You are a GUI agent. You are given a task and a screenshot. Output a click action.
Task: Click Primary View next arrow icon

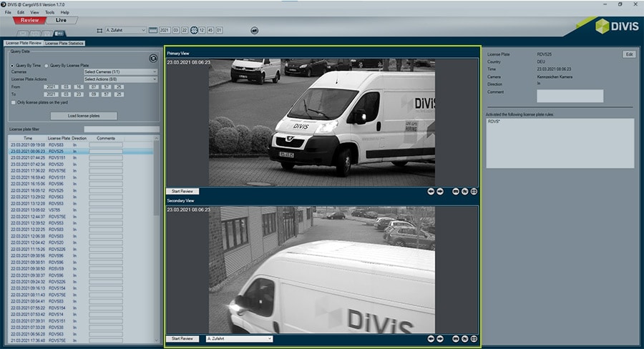click(x=440, y=192)
